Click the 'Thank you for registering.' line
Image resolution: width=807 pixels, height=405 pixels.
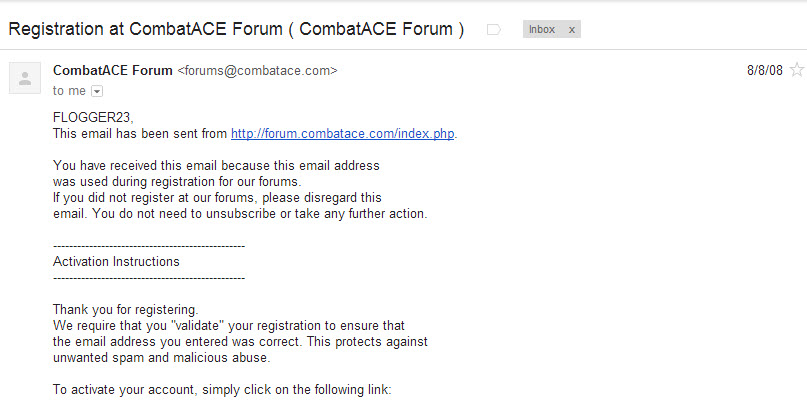pyautogui.click(x=126, y=310)
